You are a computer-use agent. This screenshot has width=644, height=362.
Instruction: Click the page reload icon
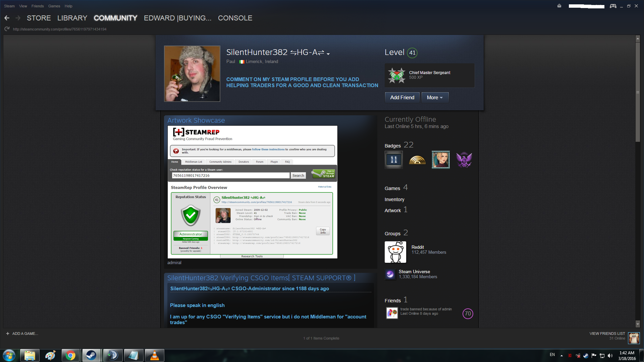pos(7,29)
